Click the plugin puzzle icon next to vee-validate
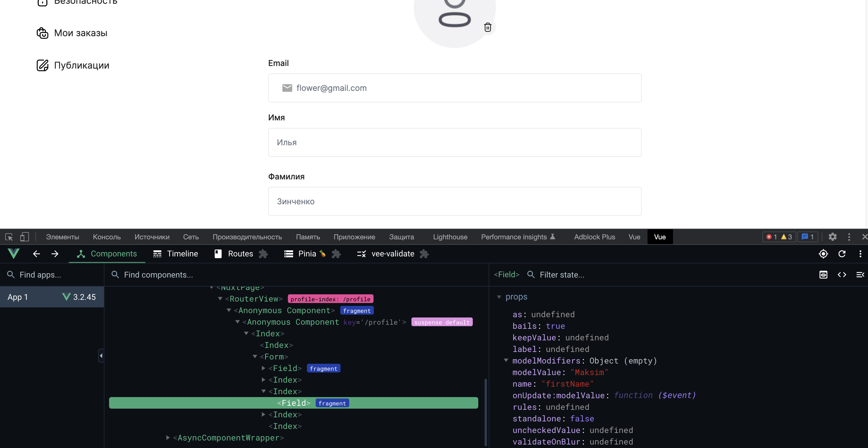Screen dimensions: 868x448 tap(424, 254)
